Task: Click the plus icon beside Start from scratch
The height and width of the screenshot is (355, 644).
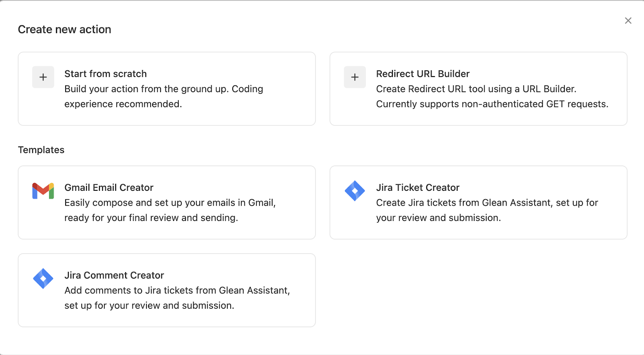Action: point(43,77)
